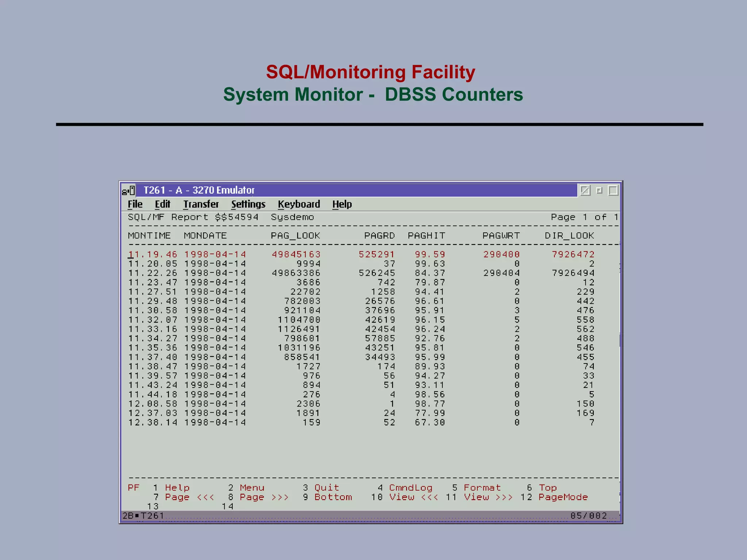The width and height of the screenshot is (747, 560).
Task: Click cursor position 05/002 in status bar
Action: pyautogui.click(x=589, y=516)
